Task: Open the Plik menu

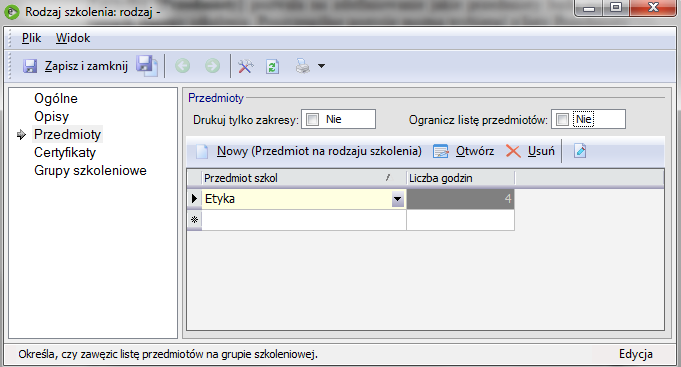Action: 31,38
